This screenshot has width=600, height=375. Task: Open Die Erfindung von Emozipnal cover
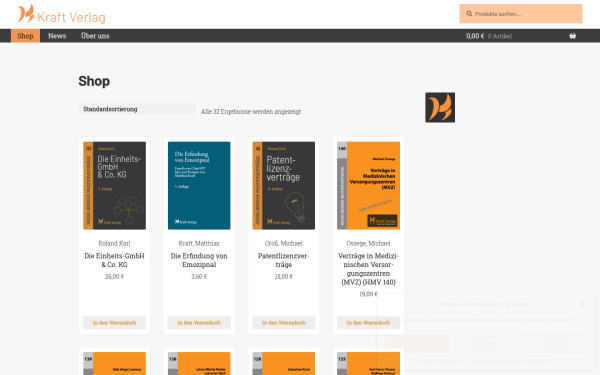tap(199, 186)
